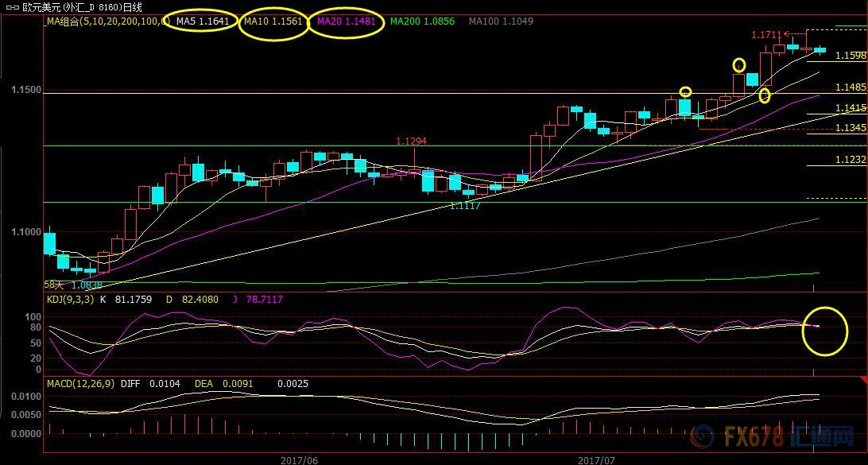Click the 1.1117 low price label

[x=464, y=205]
